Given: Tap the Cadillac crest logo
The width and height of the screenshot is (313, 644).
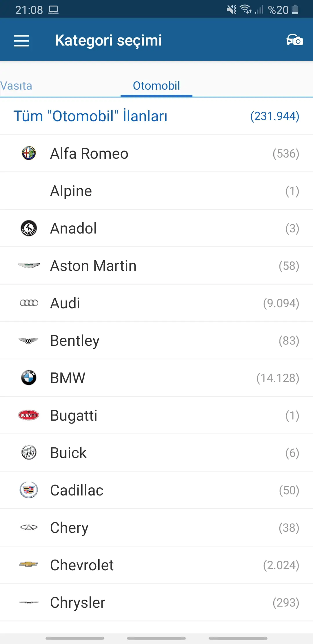Looking at the screenshot, I should [29, 490].
